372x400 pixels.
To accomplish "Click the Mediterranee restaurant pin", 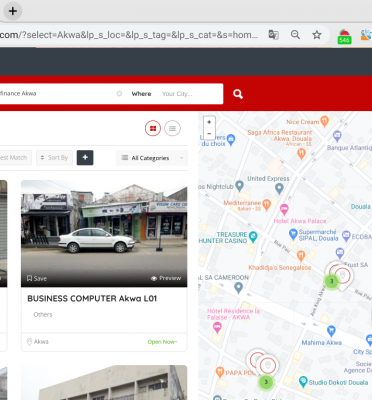I will (266, 205).
